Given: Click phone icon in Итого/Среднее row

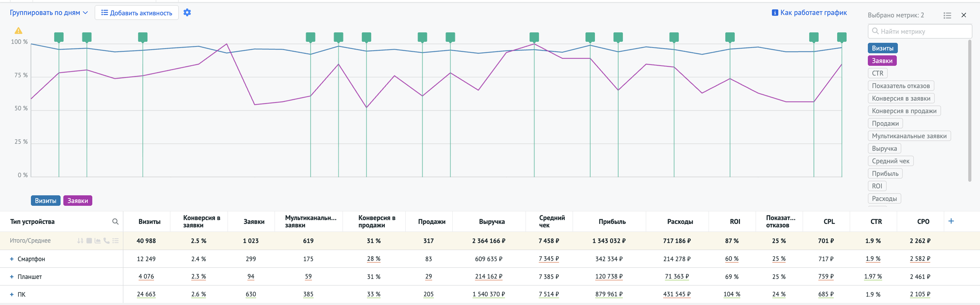Looking at the screenshot, I should (107, 241).
